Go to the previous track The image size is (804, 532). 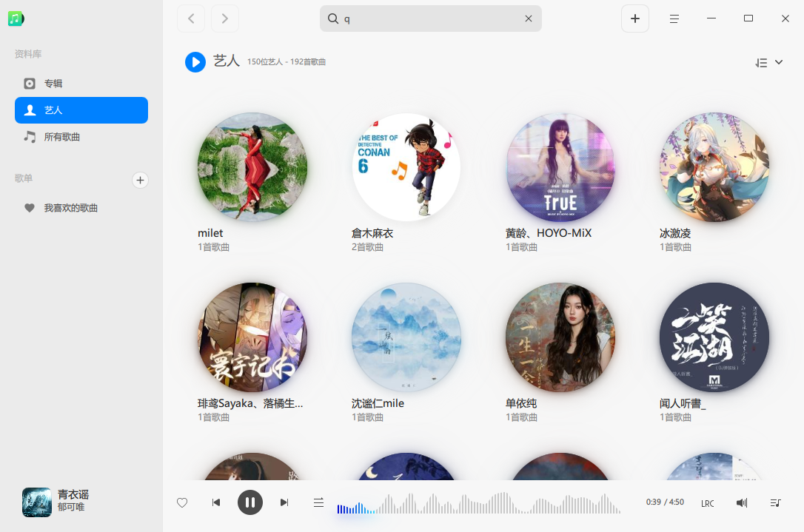point(216,502)
